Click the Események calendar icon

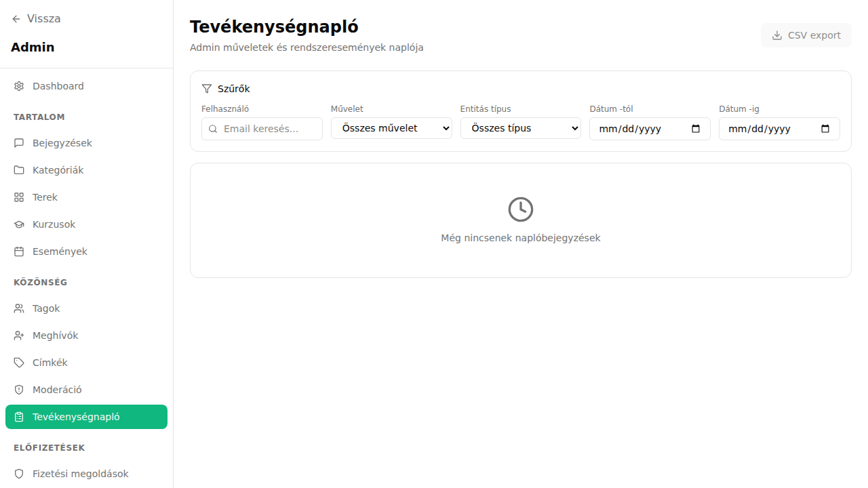(x=18, y=251)
